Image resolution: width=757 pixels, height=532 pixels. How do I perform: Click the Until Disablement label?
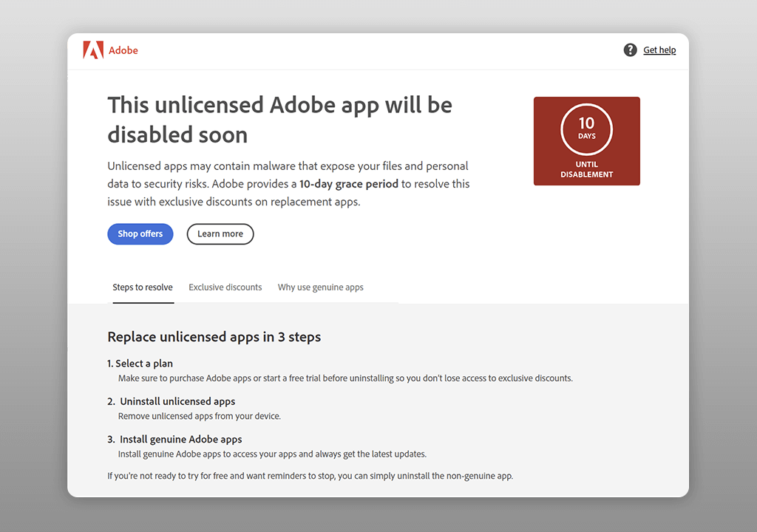tap(586, 169)
